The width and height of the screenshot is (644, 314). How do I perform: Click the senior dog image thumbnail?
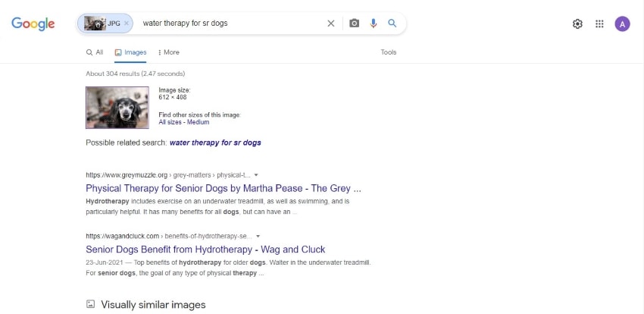pyautogui.click(x=117, y=107)
